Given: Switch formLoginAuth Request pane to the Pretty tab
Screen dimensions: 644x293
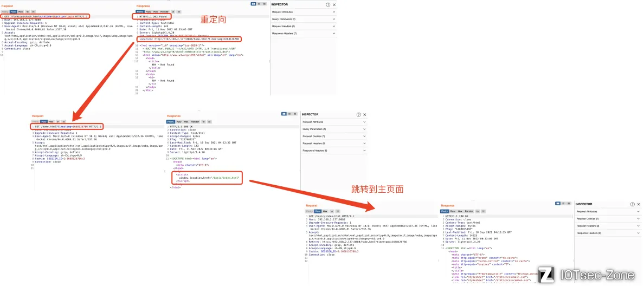Looking at the screenshot, I should click(x=5, y=11).
